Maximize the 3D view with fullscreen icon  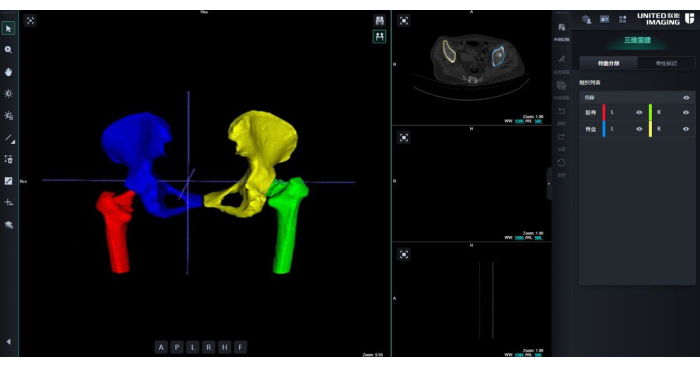(30, 21)
